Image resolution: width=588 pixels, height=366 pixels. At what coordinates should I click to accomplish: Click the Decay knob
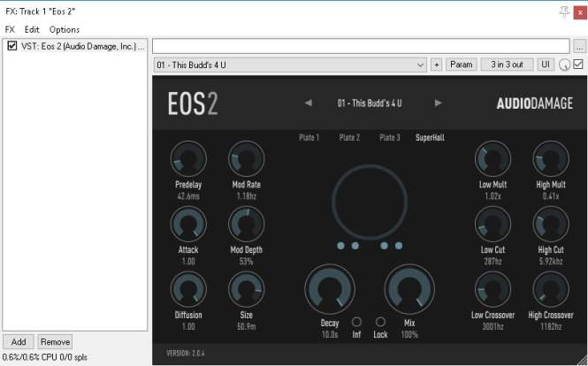(x=330, y=289)
